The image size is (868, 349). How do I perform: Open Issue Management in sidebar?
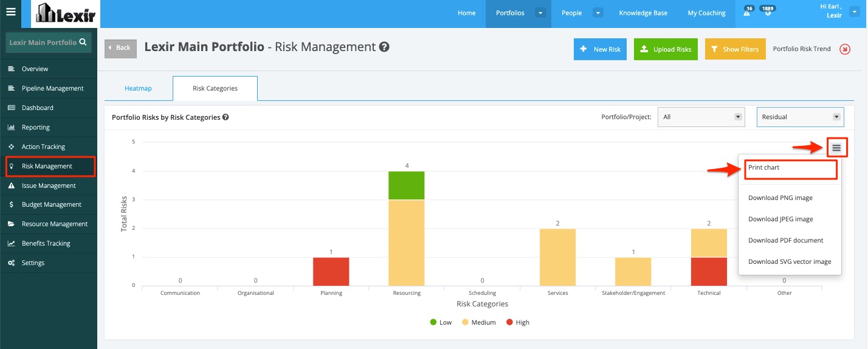pyautogui.click(x=49, y=185)
